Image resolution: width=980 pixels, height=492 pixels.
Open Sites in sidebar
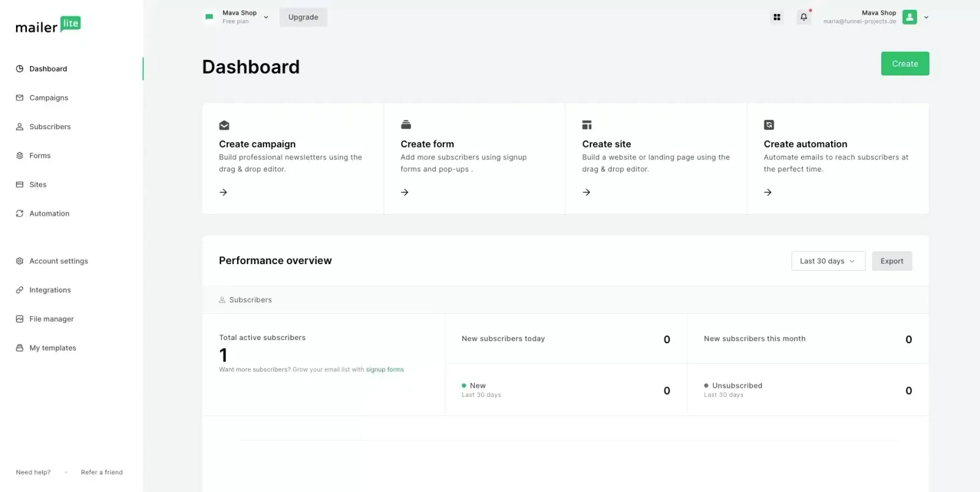coord(38,184)
